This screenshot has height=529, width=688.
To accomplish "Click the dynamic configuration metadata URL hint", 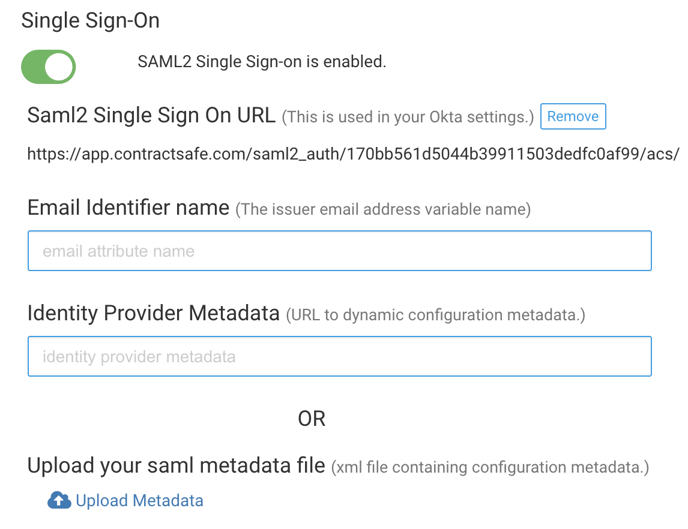I will pyautogui.click(x=436, y=315).
